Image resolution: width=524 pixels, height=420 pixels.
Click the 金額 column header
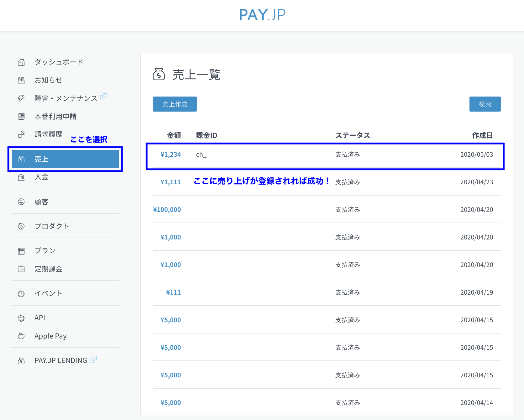tap(174, 135)
